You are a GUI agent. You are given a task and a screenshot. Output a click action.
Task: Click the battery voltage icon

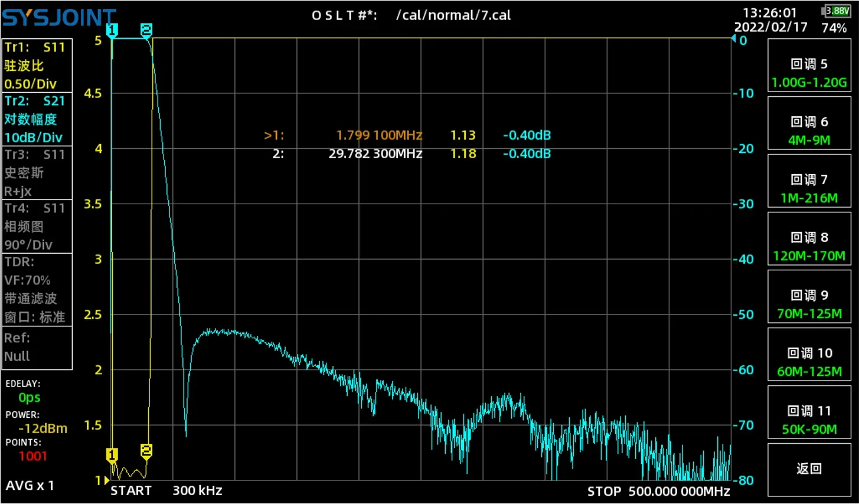point(835,11)
